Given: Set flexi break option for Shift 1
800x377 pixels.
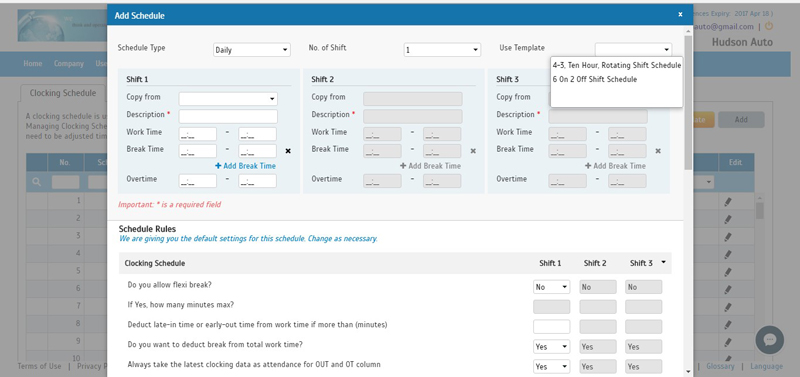Looking at the screenshot, I should point(552,287).
